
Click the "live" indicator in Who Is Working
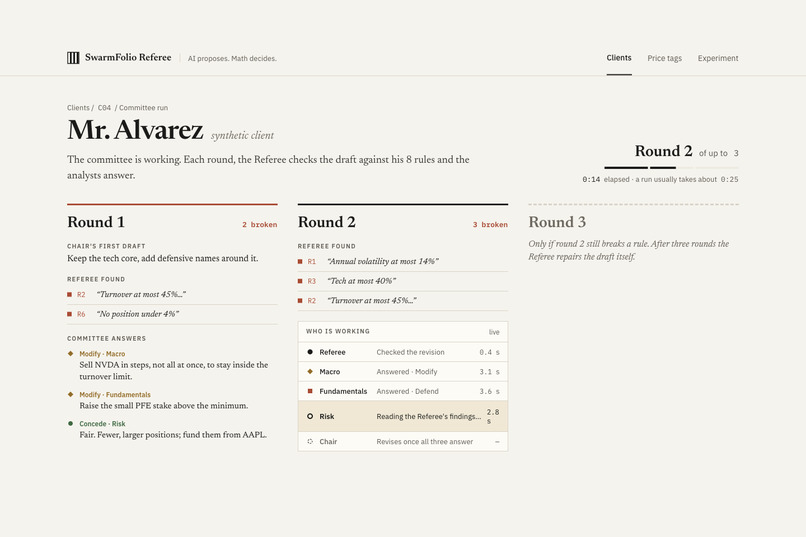pyautogui.click(x=494, y=332)
